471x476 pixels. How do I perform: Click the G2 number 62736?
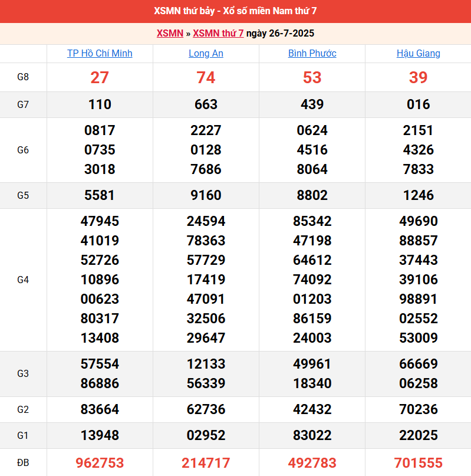206,409
